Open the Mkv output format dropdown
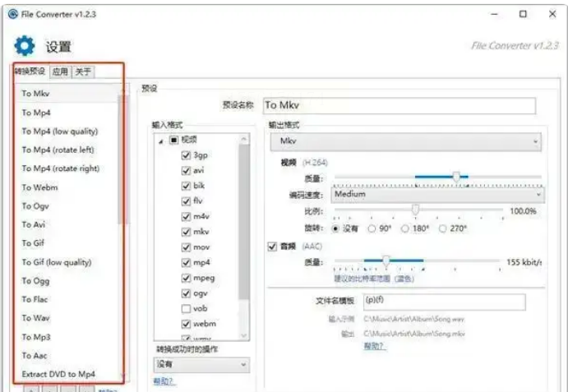The image size is (568, 392). tap(406, 141)
